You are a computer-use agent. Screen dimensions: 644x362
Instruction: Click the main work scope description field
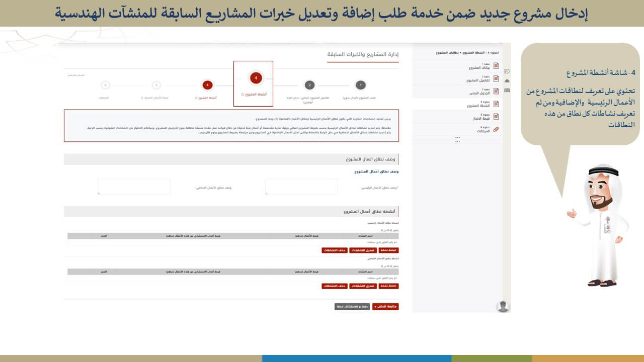(301, 187)
